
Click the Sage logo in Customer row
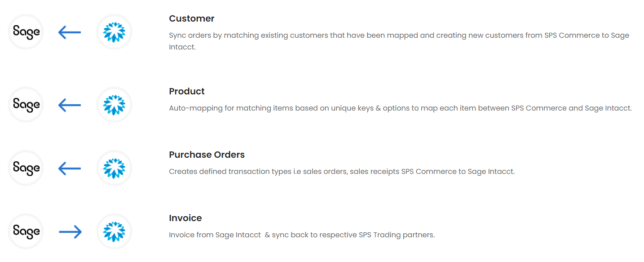coord(26,32)
